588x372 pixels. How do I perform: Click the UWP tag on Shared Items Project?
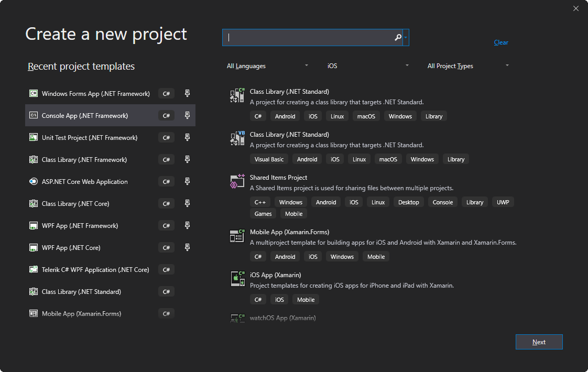[x=503, y=202]
